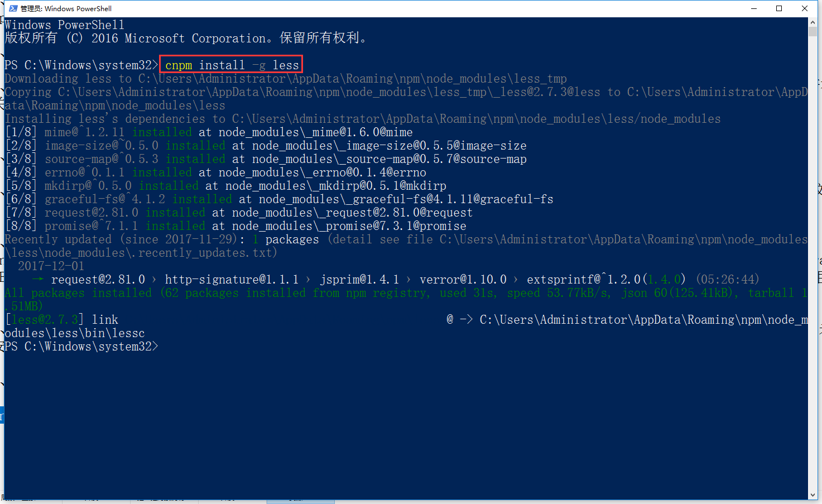Maximize the PowerShell window
822x504 pixels.
tap(779, 8)
